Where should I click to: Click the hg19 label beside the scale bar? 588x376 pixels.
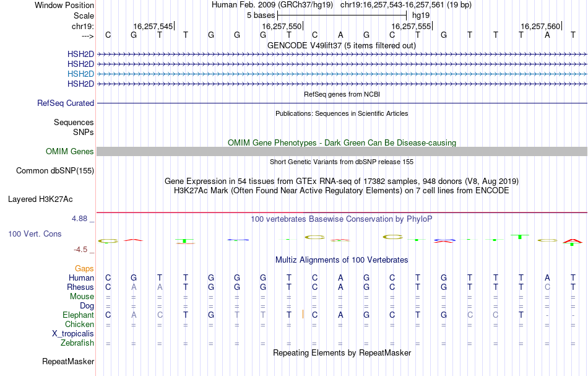pyautogui.click(x=421, y=15)
